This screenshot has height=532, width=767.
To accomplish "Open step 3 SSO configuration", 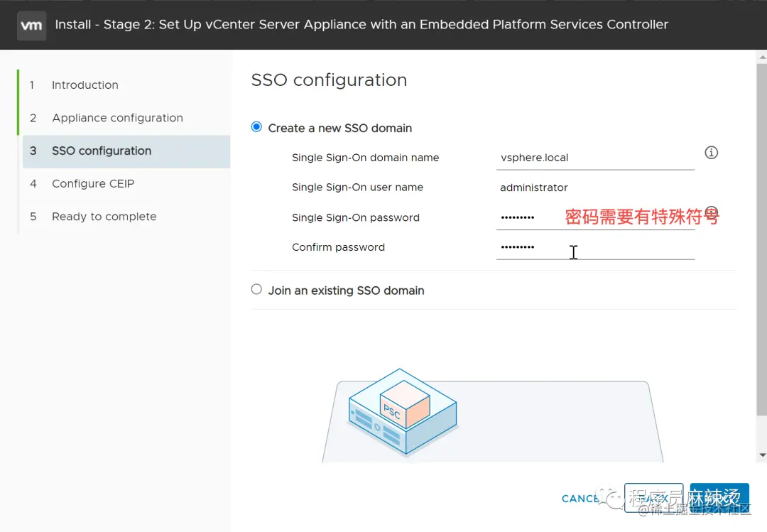I will (126, 151).
